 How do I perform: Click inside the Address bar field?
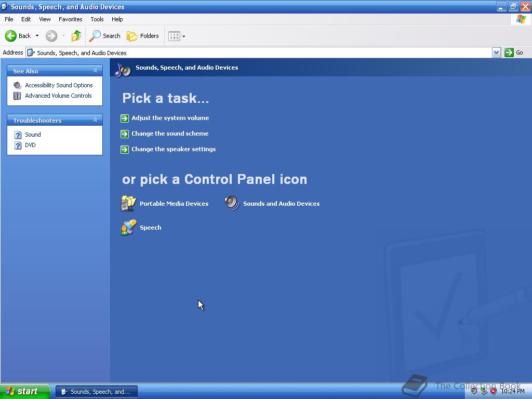260,52
